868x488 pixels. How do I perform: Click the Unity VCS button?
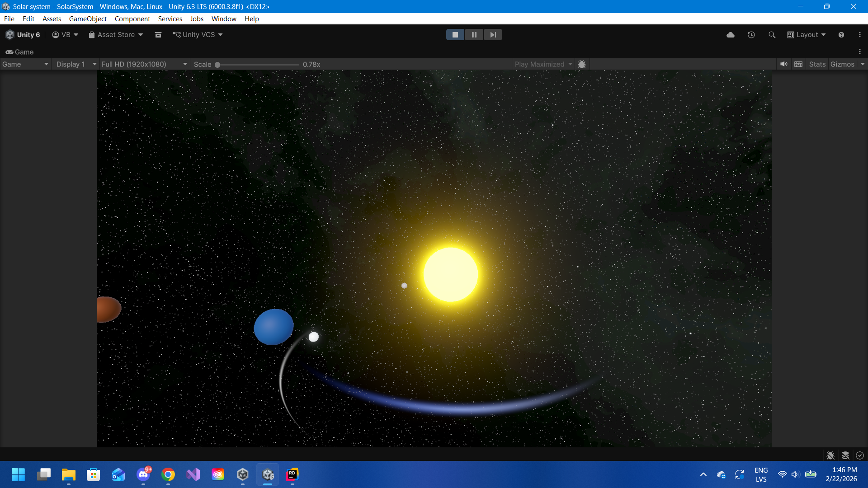[198, 35]
